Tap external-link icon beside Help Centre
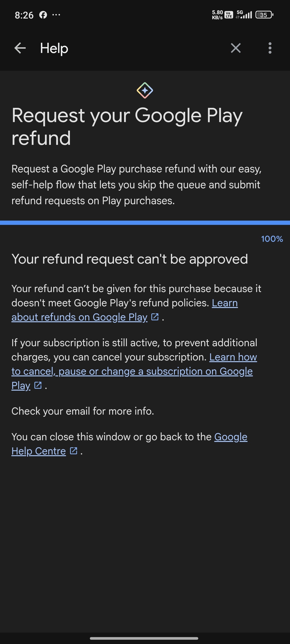This screenshot has height=644, width=290. [x=73, y=451]
